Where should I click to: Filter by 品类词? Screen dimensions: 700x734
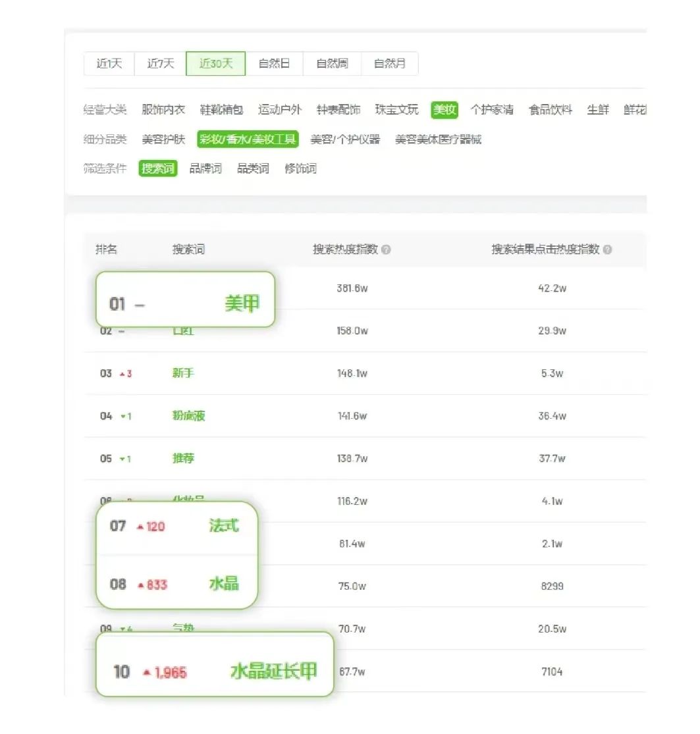[x=254, y=168]
